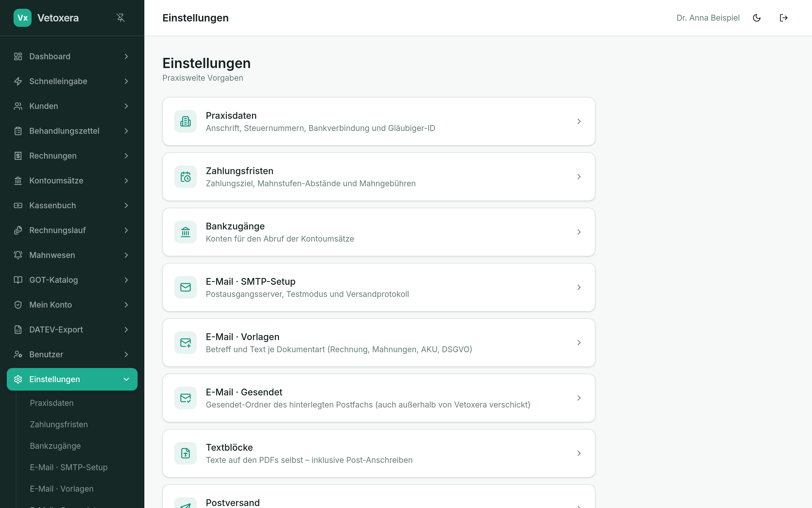812x508 pixels.
Task: Click the SMTP-Setup envelope icon on the card
Action: click(186, 287)
